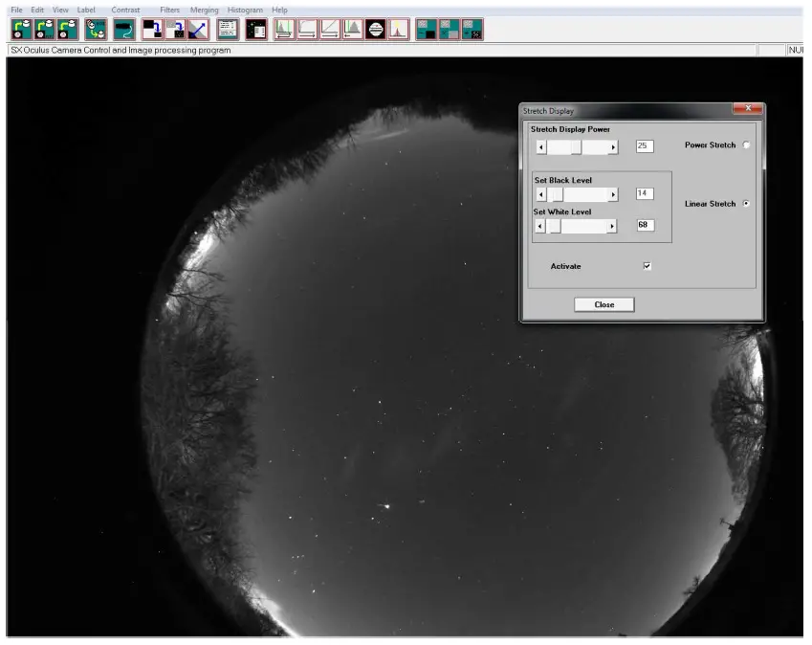Click the circular flat-field correction icon

[x=373, y=28]
